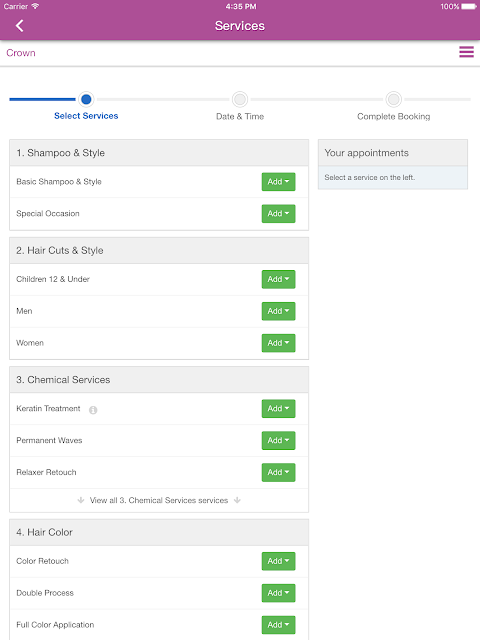Screen dimensions: 480x640
Task: Click the Crown salon name link
Action: [21, 53]
